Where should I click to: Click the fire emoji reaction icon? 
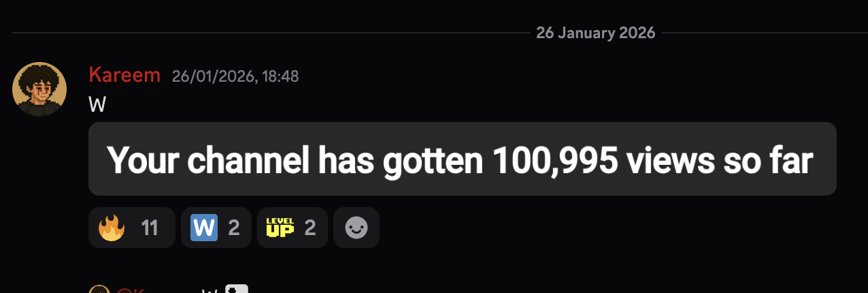(x=112, y=228)
